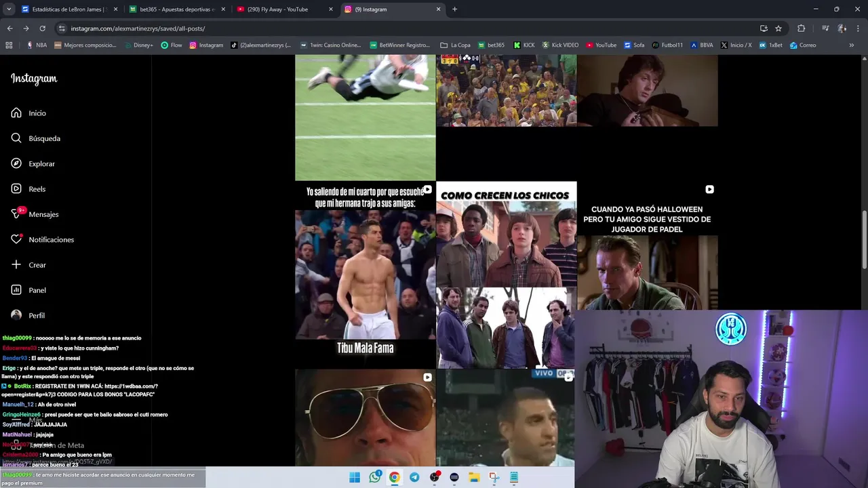868x488 pixels.
Task: Open the Tibu Mala Fama Ronaldo post
Action: click(x=365, y=274)
